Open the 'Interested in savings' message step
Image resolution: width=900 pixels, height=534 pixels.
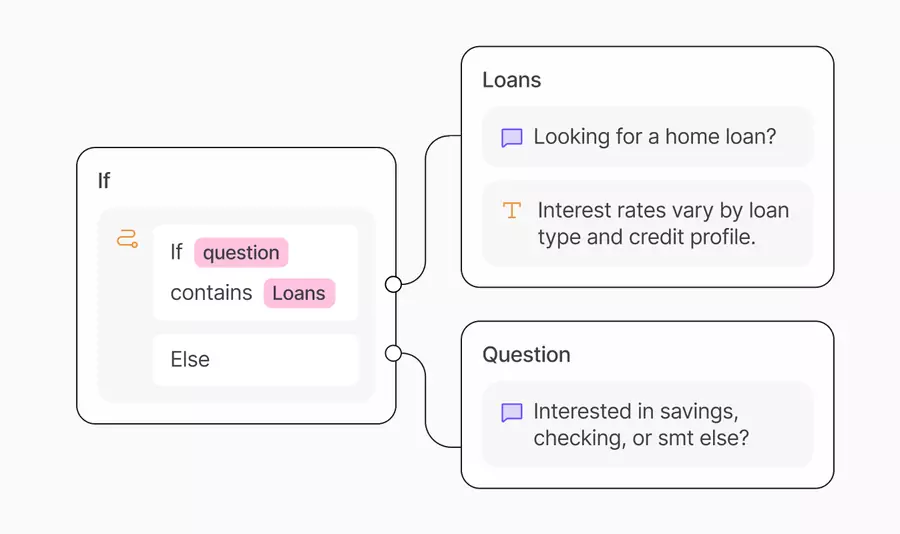640,425
